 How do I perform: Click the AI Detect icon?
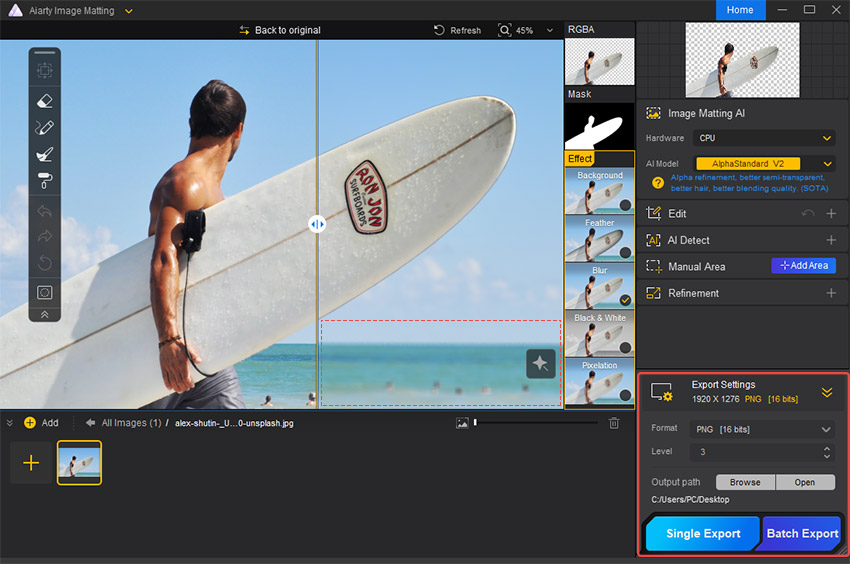click(653, 240)
